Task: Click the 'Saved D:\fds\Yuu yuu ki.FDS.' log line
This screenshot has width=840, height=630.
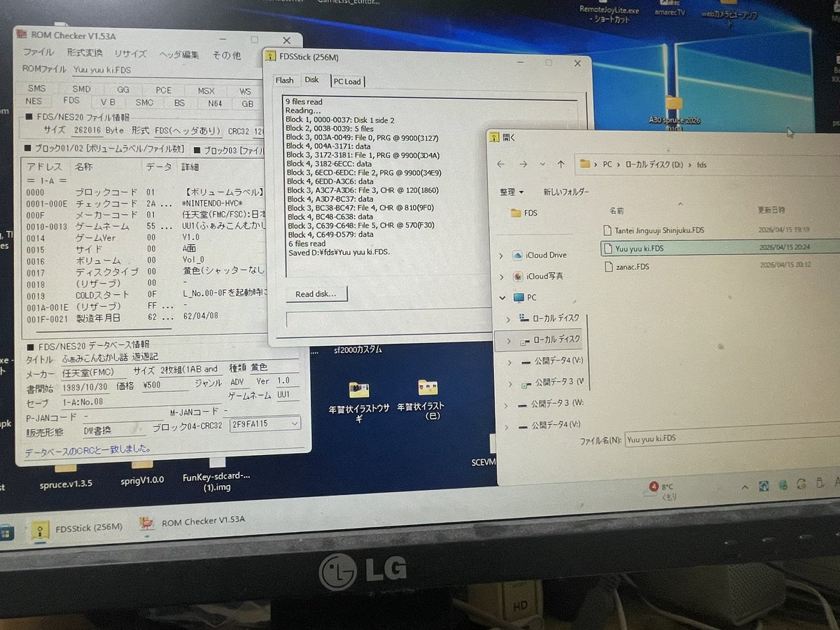Action: pyautogui.click(x=337, y=252)
